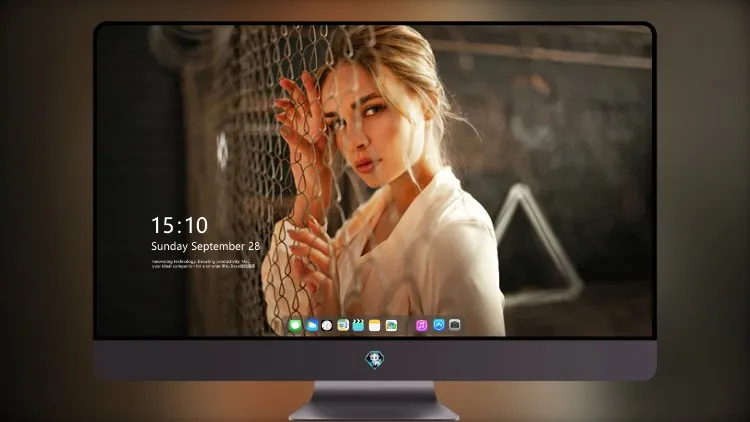Open the blue App Store icon in the dock
The width and height of the screenshot is (750, 422).
click(439, 325)
